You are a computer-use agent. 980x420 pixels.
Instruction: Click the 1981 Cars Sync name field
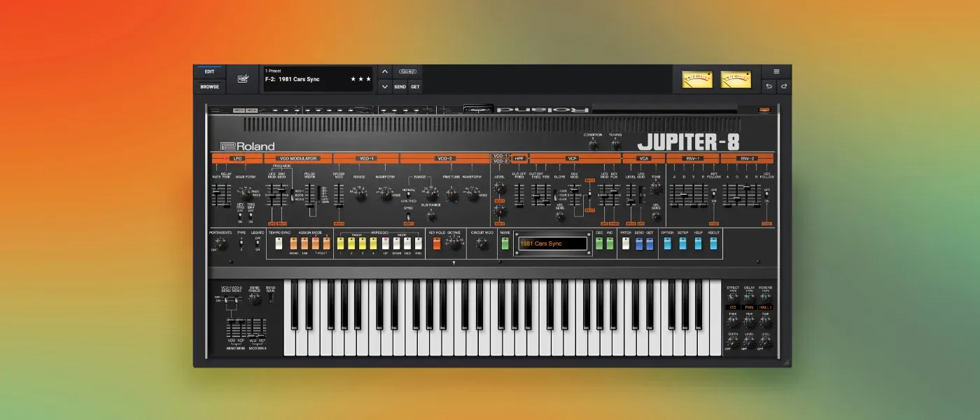click(x=553, y=244)
